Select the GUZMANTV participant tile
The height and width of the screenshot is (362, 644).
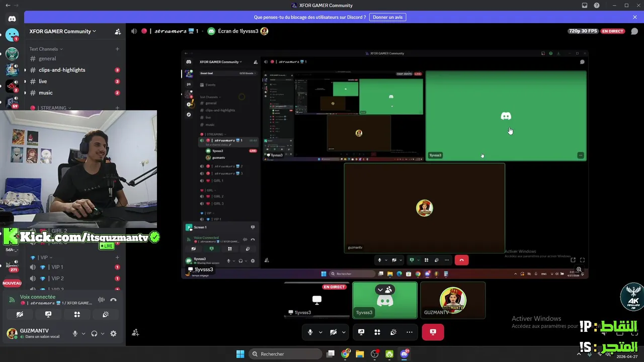[453, 300]
